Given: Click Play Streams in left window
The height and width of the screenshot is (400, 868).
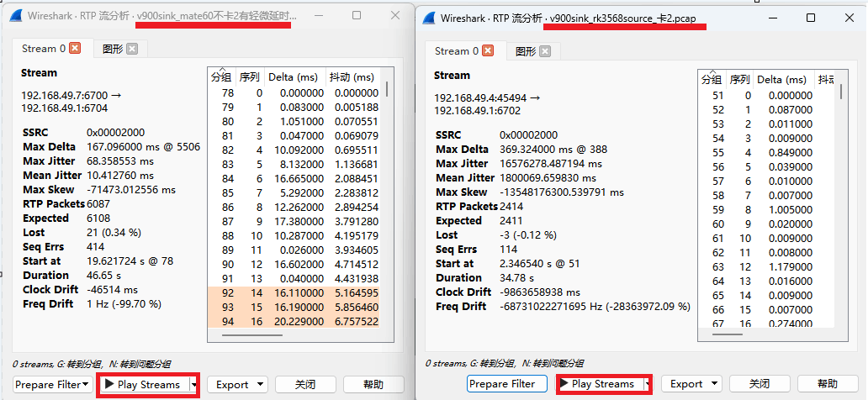Looking at the screenshot, I should [143, 385].
